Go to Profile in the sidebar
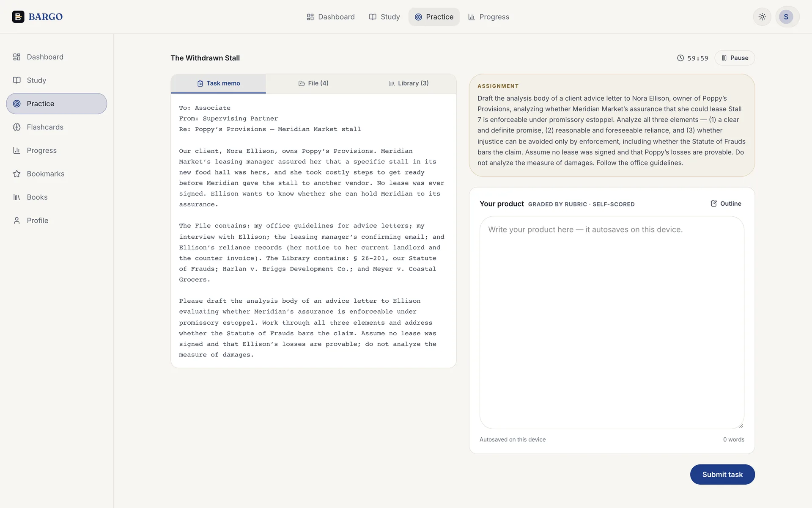 coord(57,221)
